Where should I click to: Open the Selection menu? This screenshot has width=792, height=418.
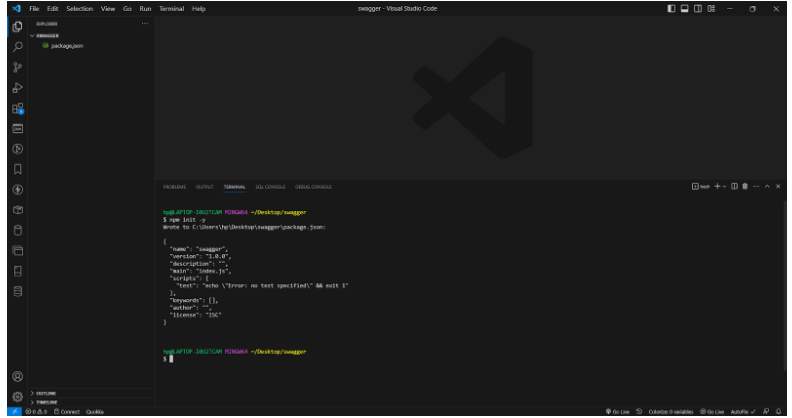point(80,9)
